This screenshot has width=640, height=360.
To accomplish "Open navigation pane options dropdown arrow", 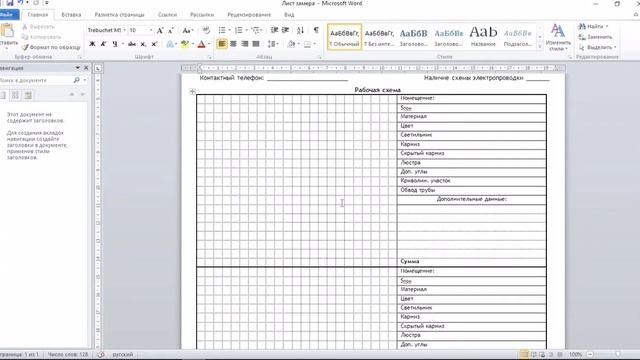I will click(78, 68).
